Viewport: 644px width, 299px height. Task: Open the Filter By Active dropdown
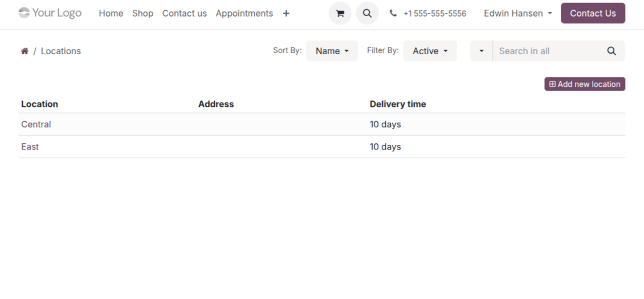tap(430, 51)
